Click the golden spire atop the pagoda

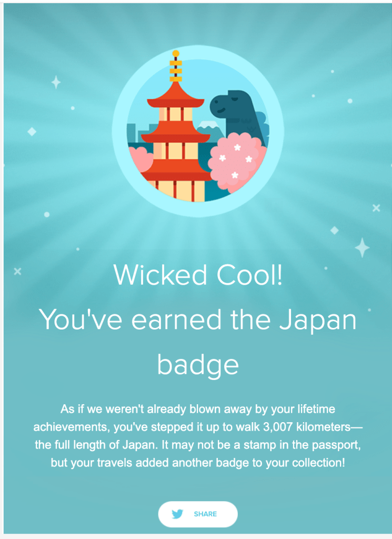pyautogui.click(x=176, y=66)
